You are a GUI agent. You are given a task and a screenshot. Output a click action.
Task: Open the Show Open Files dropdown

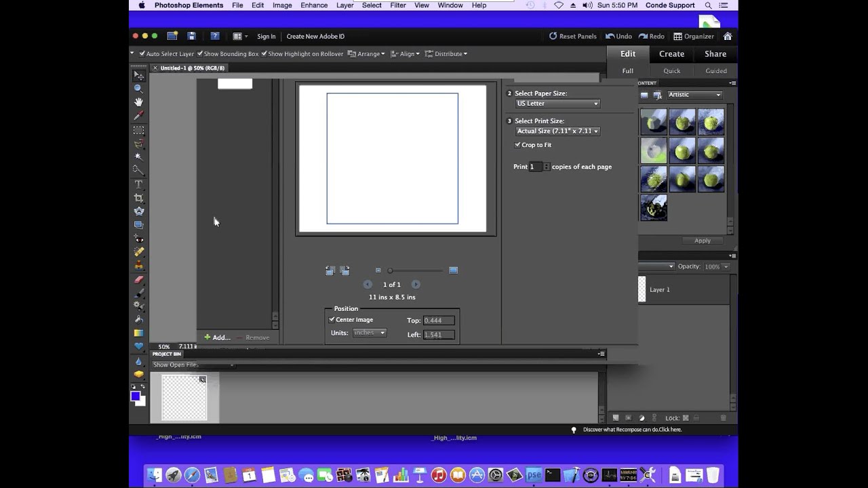193,365
